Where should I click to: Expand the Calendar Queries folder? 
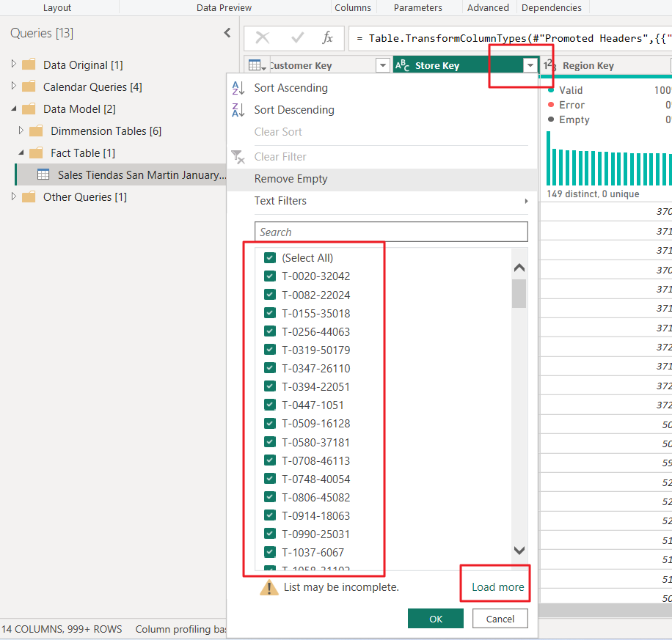click(x=14, y=86)
